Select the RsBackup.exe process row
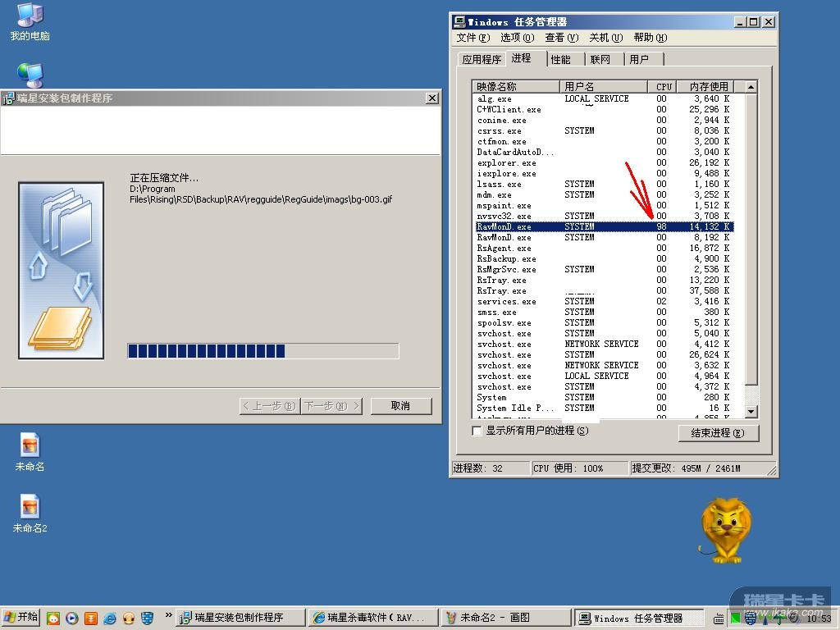The height and width of the screenshot is (630, 840). coord(604,258)
